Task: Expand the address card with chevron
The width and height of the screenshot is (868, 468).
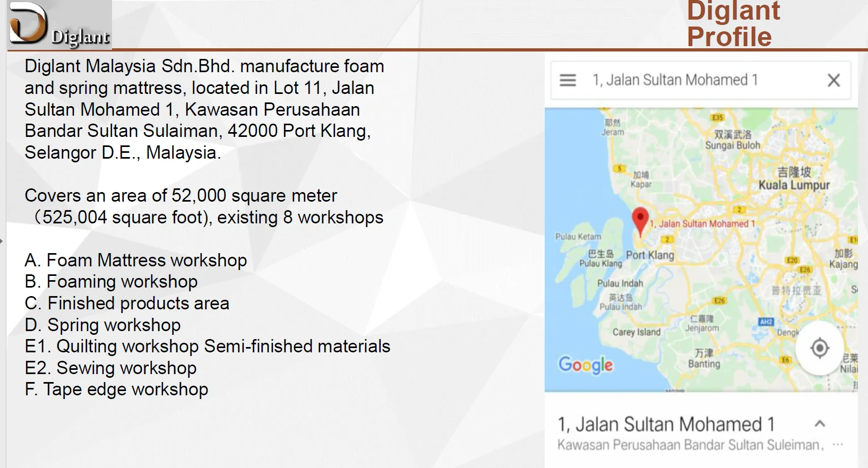Action: pyautogui.click(x=820, y=423)
